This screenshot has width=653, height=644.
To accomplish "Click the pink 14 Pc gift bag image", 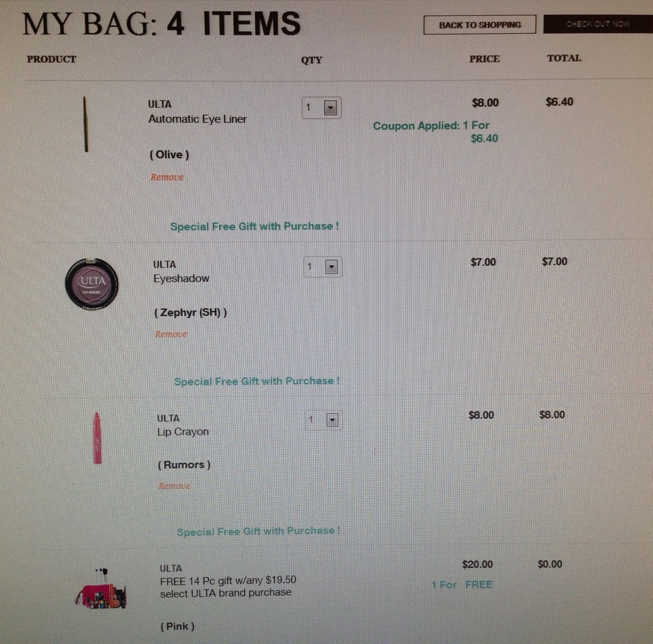I will (101, 590).
